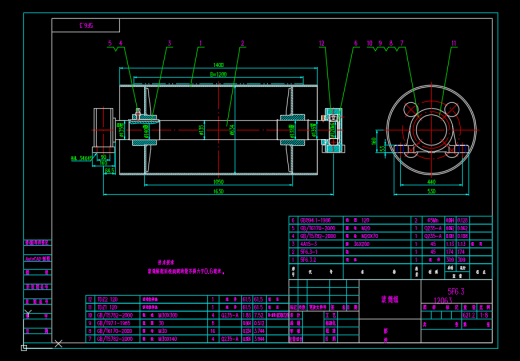Pick the B=1200 dimension text

coord(218,74)
